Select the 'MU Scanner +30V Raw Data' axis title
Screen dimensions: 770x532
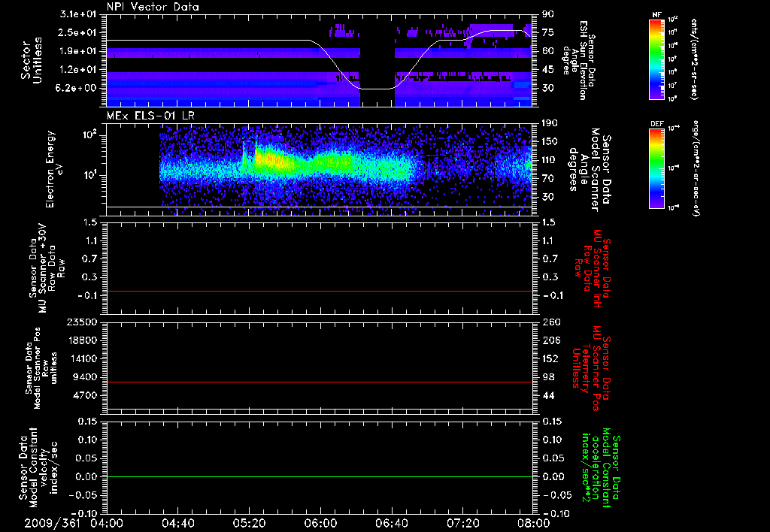point(47,268)
